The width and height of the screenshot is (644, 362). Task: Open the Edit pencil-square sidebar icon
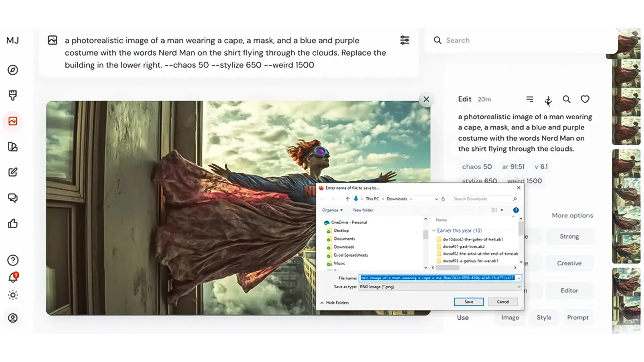coord(13,172)
